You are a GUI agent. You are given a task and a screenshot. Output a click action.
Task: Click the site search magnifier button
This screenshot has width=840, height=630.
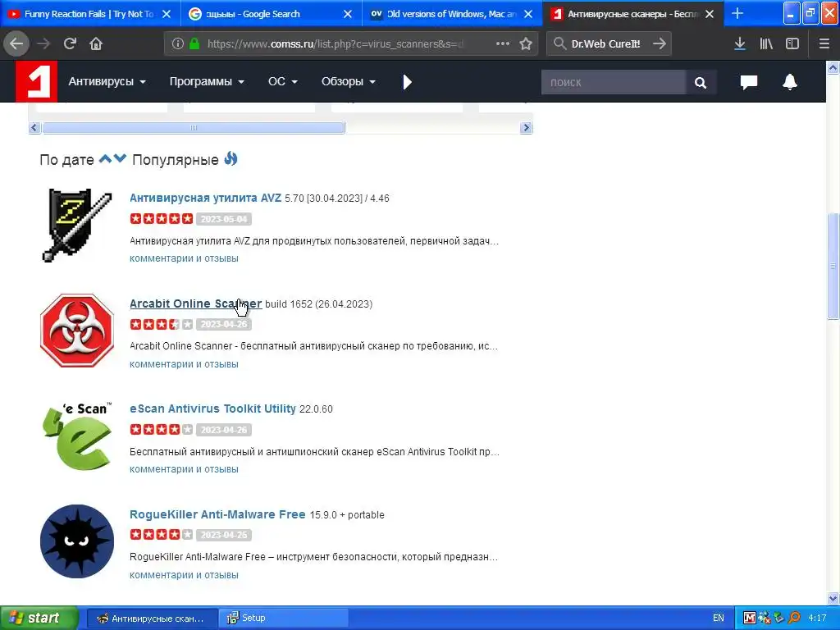pyautogui.click(x=701, y=83)
